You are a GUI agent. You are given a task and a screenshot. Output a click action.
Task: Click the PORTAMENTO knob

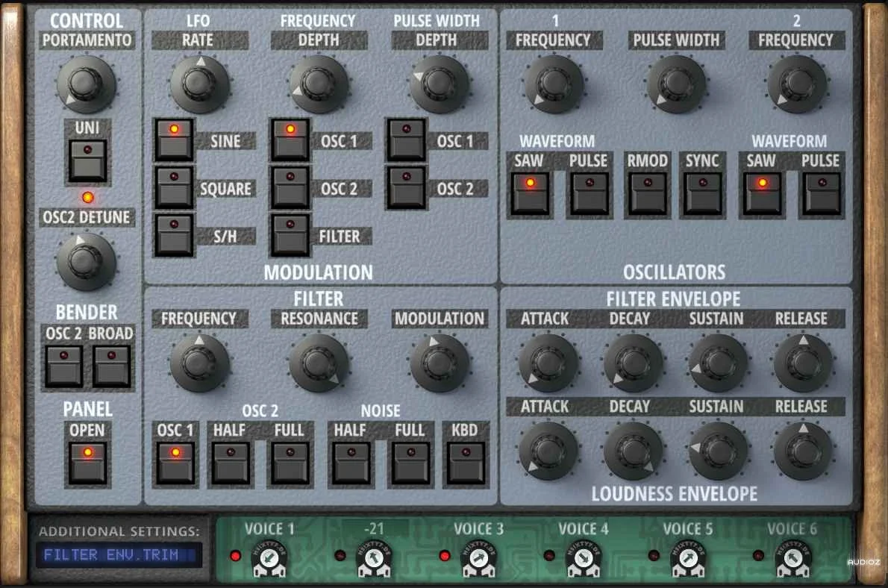tap(86, 84)
